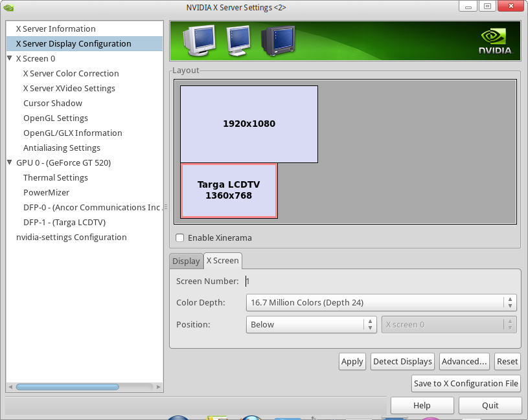The image size is (528, 420).
Task: Open Advanced... options
Action: pyautogui.click(x=465, y=362)
